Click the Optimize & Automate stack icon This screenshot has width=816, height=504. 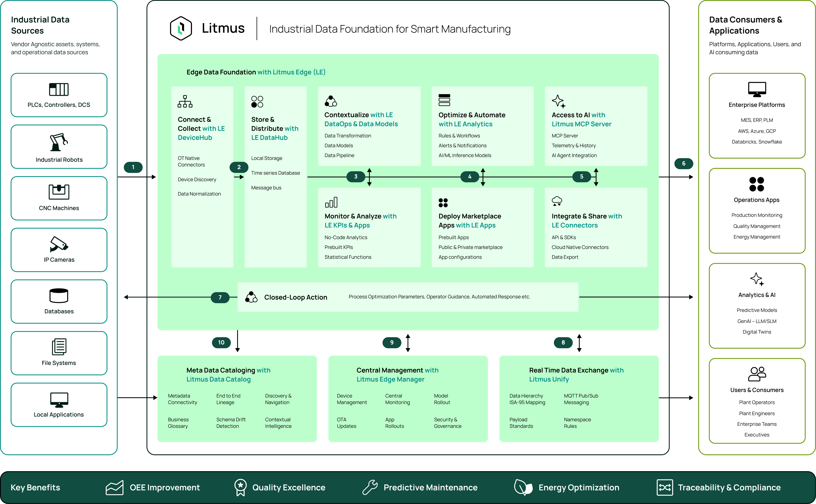444,100
